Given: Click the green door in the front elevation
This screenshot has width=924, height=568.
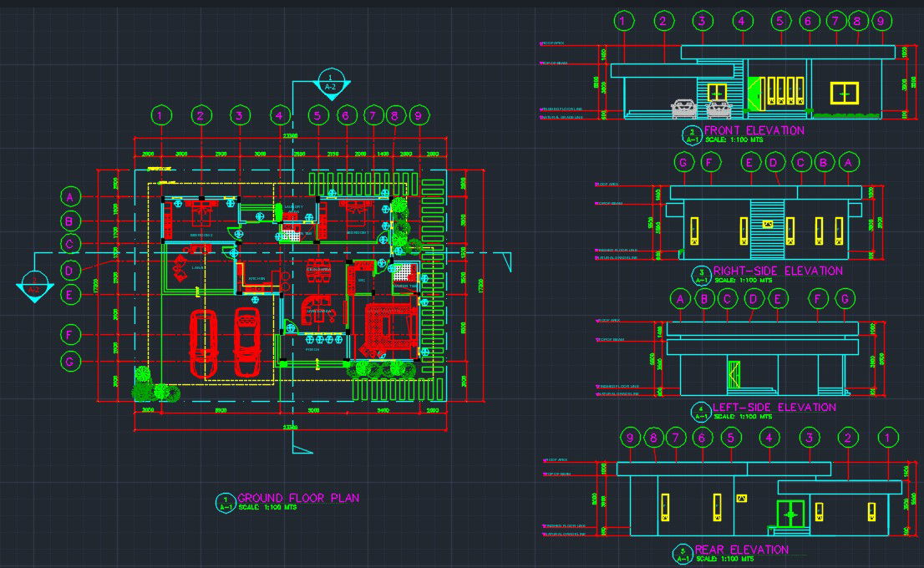Looking at the screenshot, I should [x=755, y=93].
